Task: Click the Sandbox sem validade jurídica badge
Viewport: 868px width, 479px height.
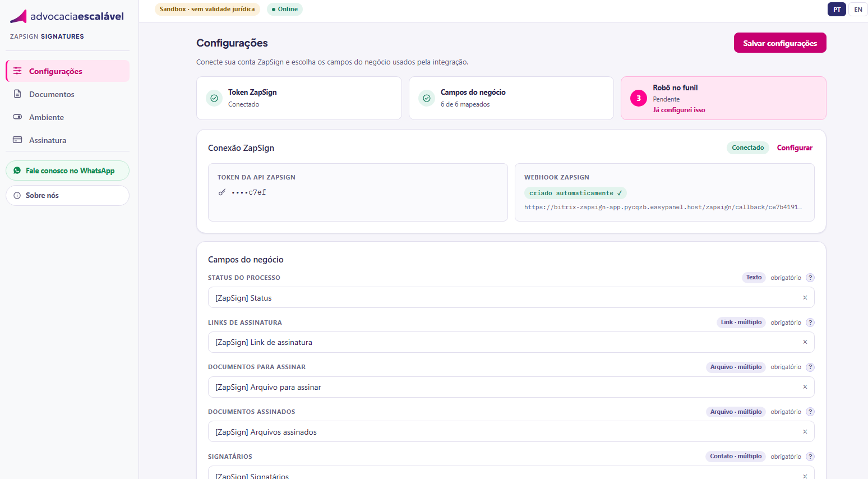Action: click(207, 9)
